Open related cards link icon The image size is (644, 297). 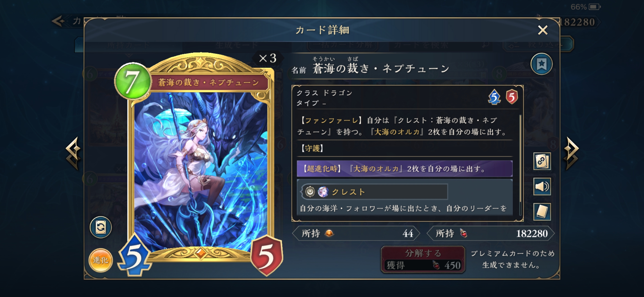click(x=542, y=161)
